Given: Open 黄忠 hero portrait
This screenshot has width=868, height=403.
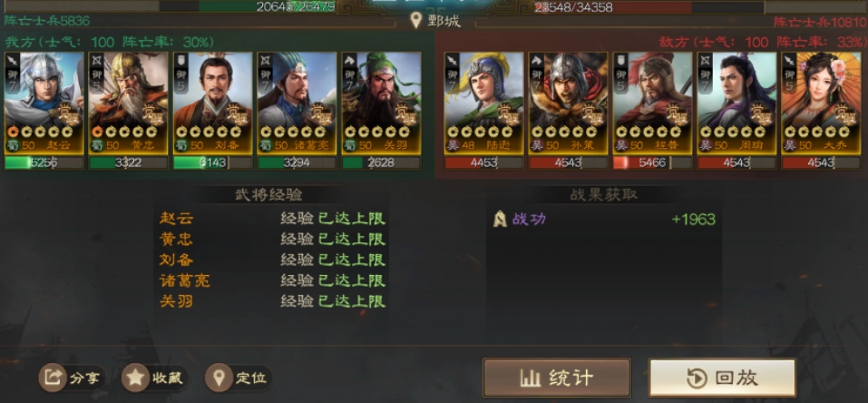Looking at the screenshot, I should pos(129,103).
